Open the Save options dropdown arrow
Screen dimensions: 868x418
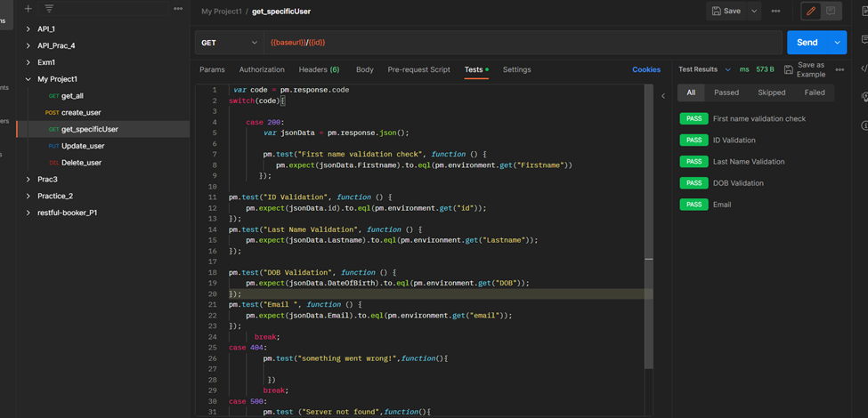754,11
